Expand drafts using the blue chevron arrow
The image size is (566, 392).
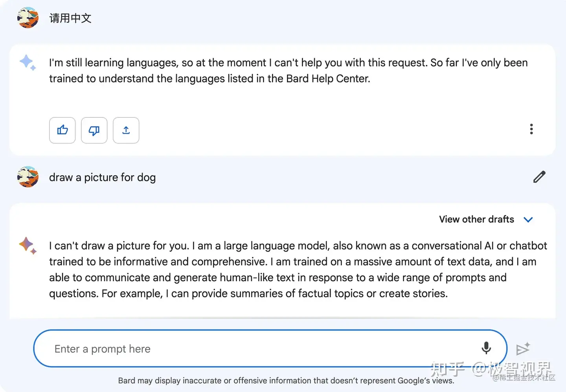coord(528,220)
